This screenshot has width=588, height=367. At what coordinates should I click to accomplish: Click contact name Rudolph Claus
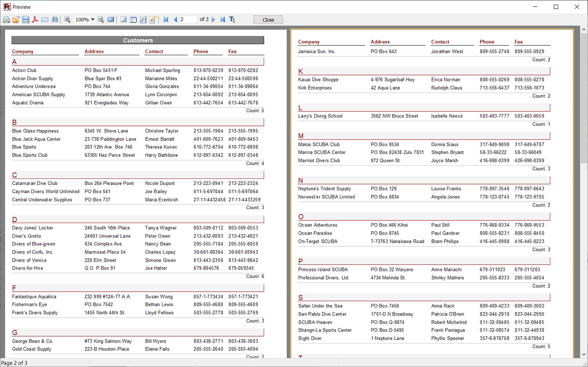(x=447, y=88)
